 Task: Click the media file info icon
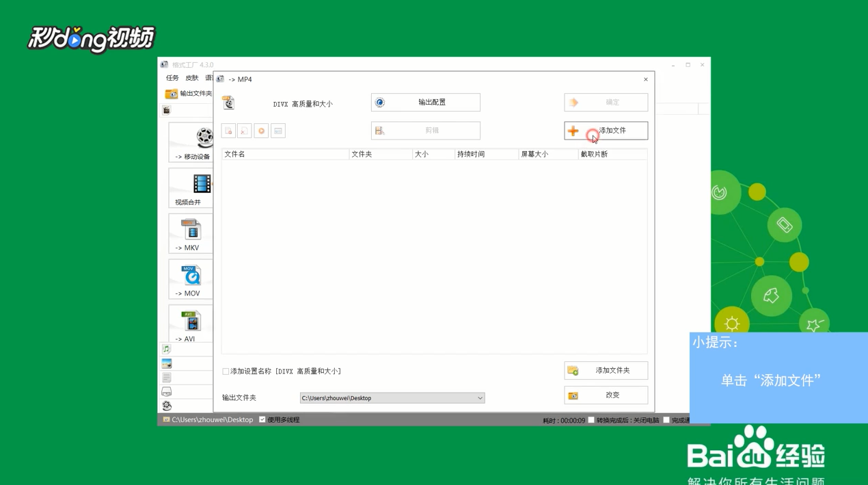pyautogui.click(x=278, y=131)
